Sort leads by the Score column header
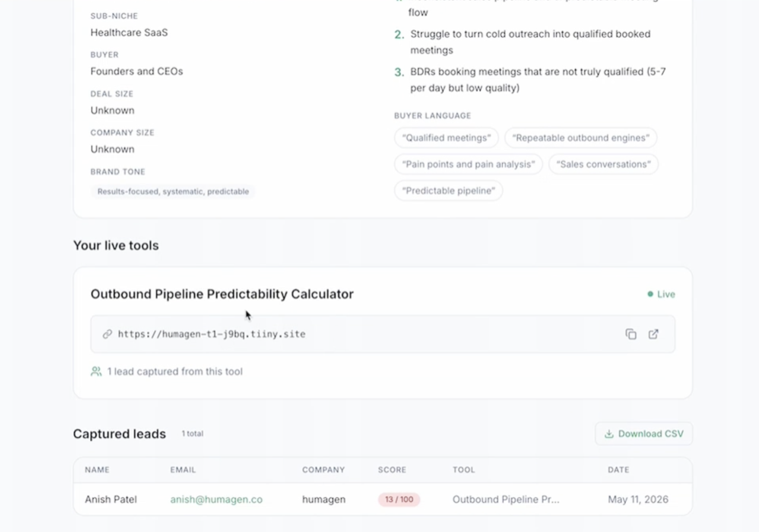The width and height of the screenshot is (759, 532). click(x=392, y=469)
